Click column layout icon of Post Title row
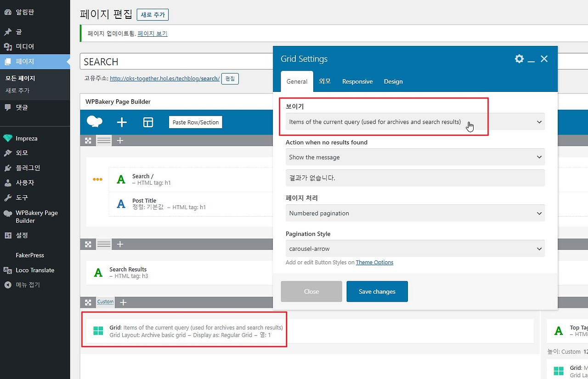 (x=104, y=141)
